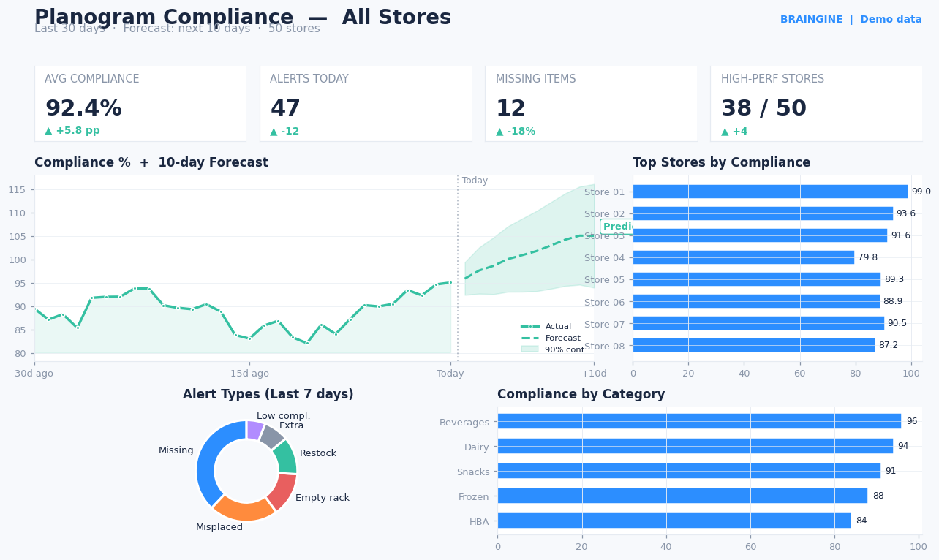
Task: Select the Snacks category bar
Action: [689, 471]
